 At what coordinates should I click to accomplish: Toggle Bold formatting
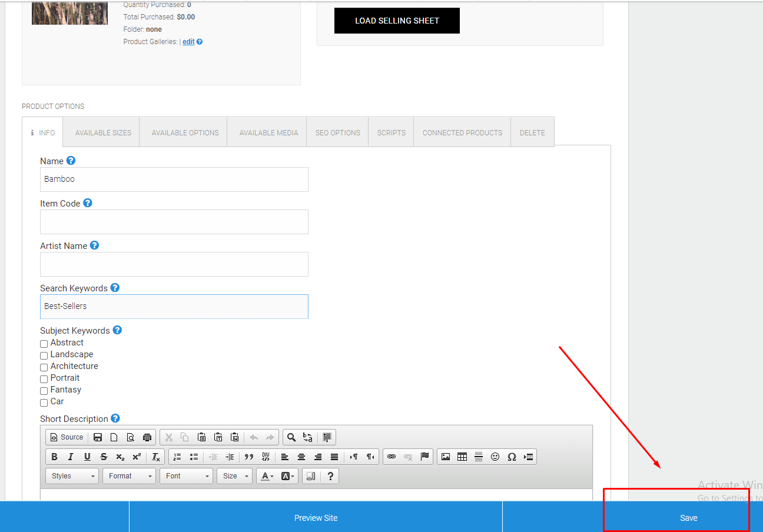point(54,457)
